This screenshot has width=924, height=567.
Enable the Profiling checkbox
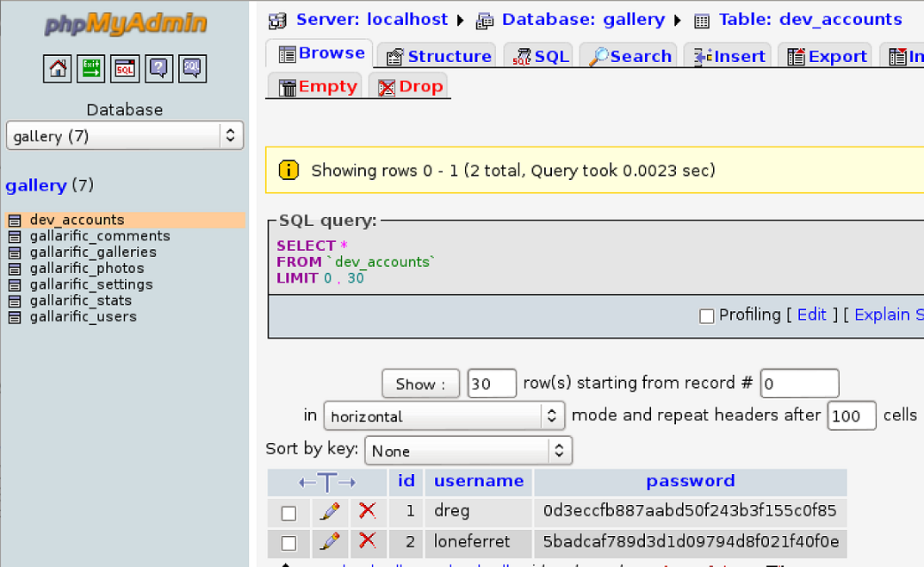[706, 316]
